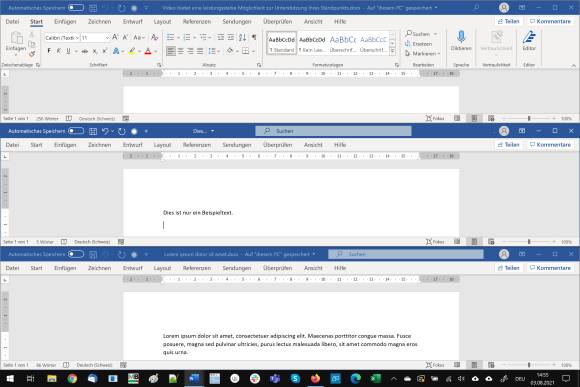Apply superscript formatting in the ribbon
580x387 pixels.
pyautogui.click(x=105, y=51)
